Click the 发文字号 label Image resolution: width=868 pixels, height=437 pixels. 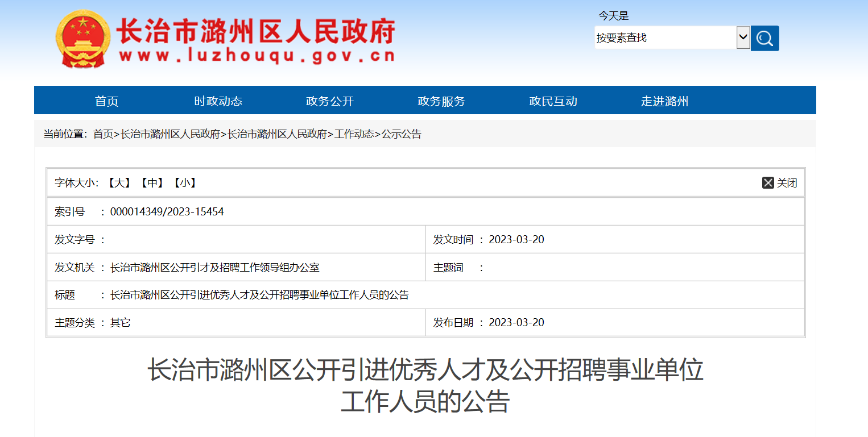tap(75, 239)
